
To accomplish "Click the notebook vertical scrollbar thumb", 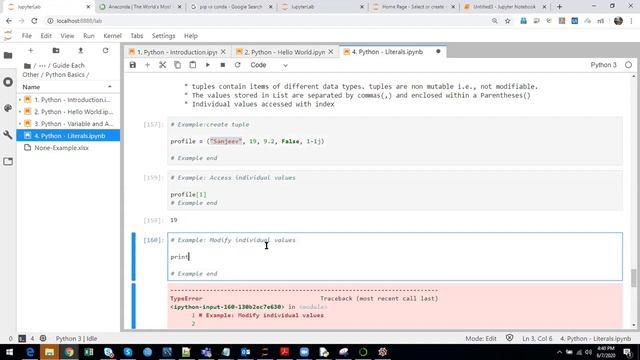I will 633,278.
